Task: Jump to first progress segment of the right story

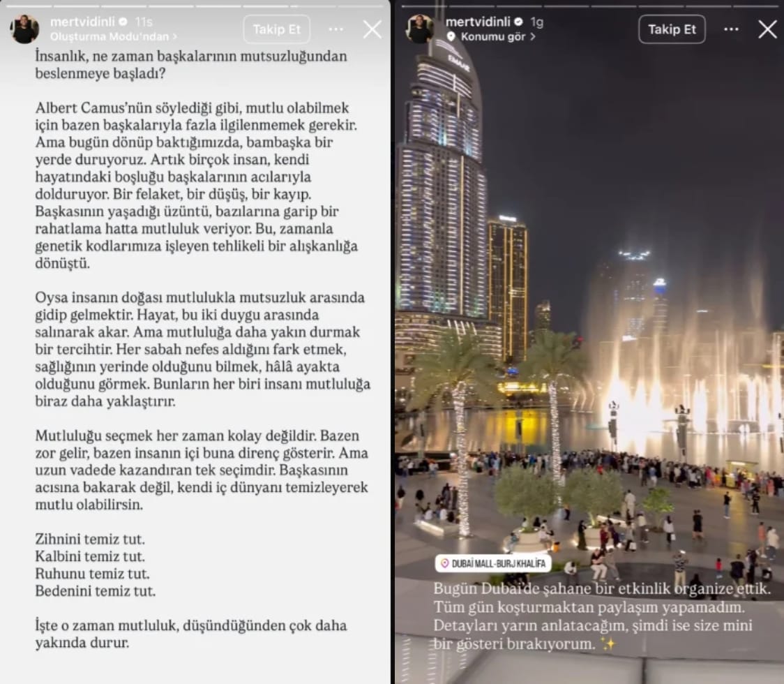Action: click(x=423, y=6)
